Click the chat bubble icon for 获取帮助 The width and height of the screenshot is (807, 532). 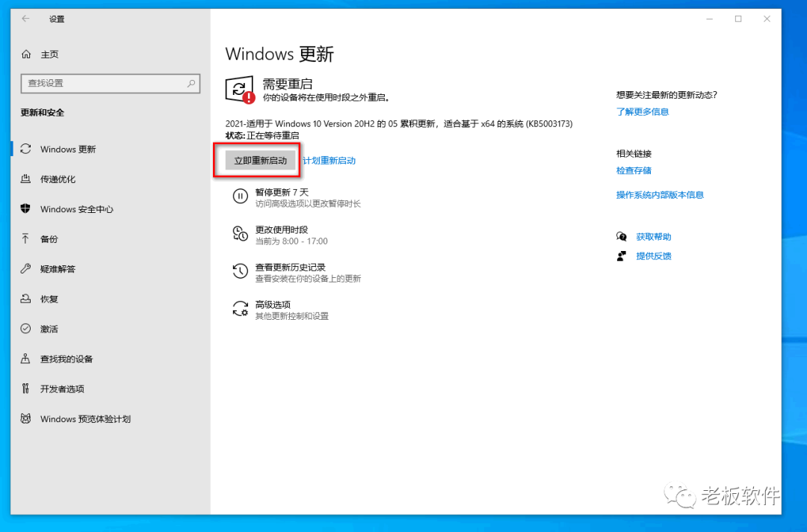pyautogui.click(x=622, y=237)
